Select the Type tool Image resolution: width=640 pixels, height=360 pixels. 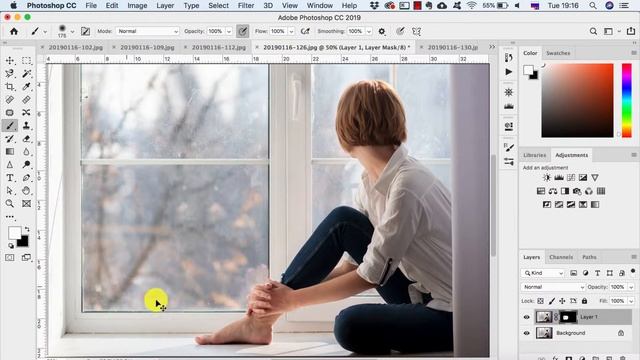(10, 178)
